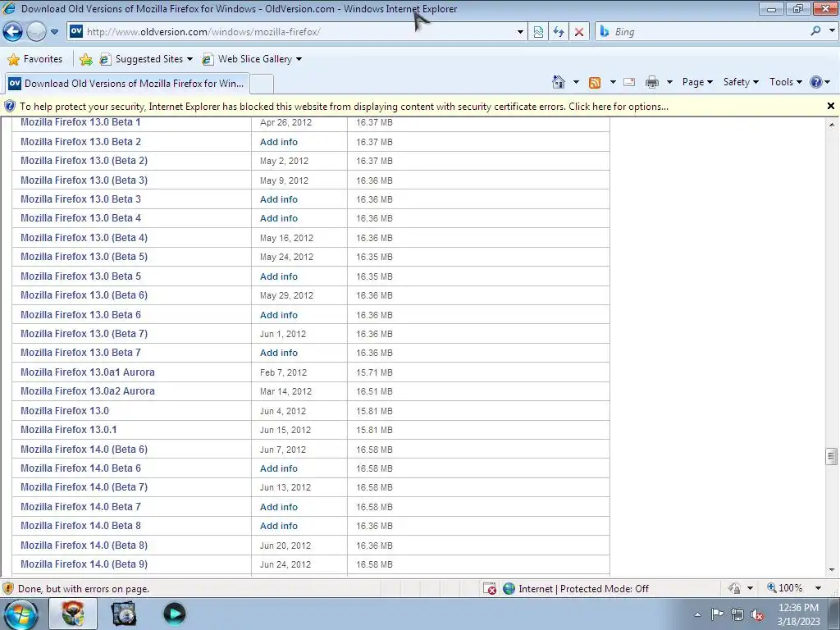
Task: Show hidden tray icons arrow
Action: pyautogui.click(x=697, y=614)
